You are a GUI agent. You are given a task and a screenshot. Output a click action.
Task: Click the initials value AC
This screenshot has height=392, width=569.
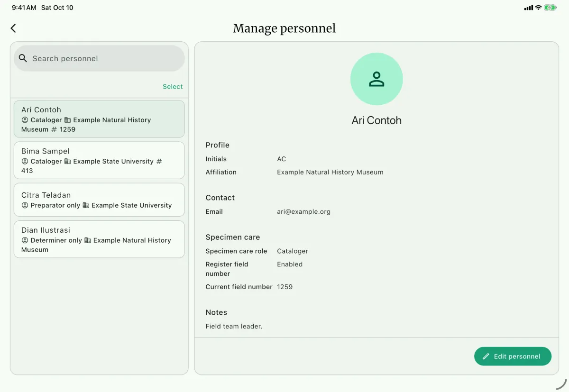[282, 159]
